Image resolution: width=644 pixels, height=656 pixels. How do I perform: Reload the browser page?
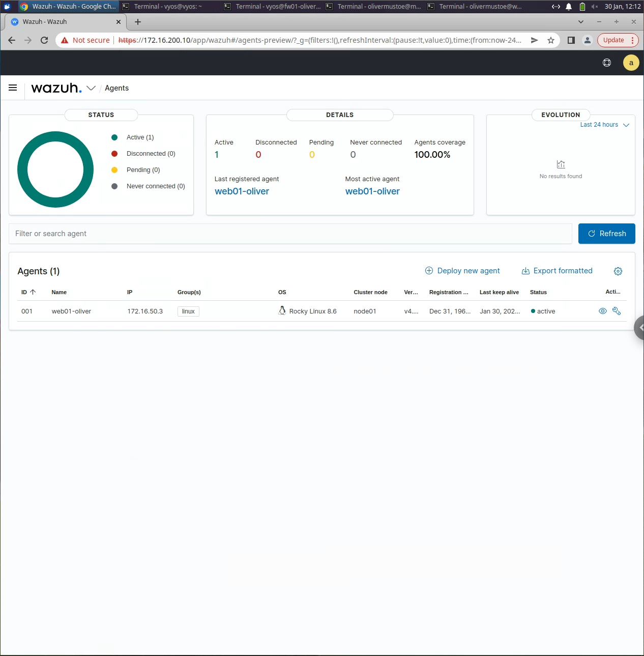(44, 40)
